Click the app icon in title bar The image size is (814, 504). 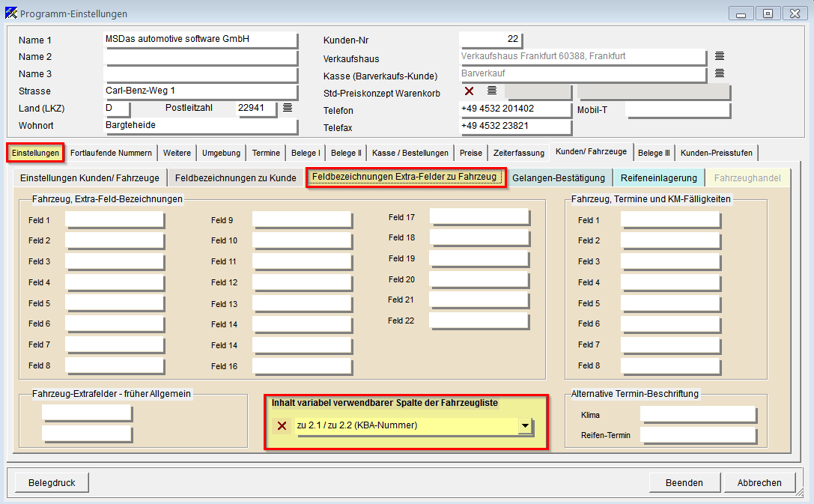[11, 13]
